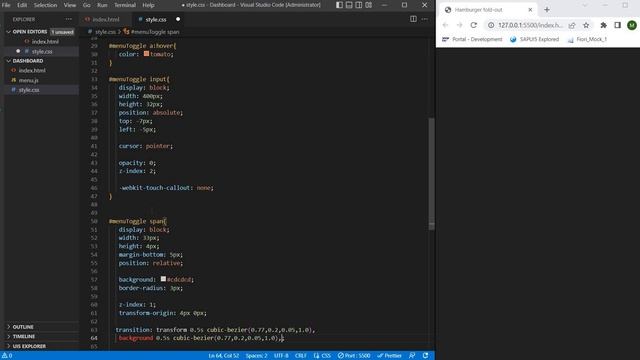Screen dimensions: 640x360
Task: Open Customize Layout icon in title bar
Action: click(x=369, y=5)
